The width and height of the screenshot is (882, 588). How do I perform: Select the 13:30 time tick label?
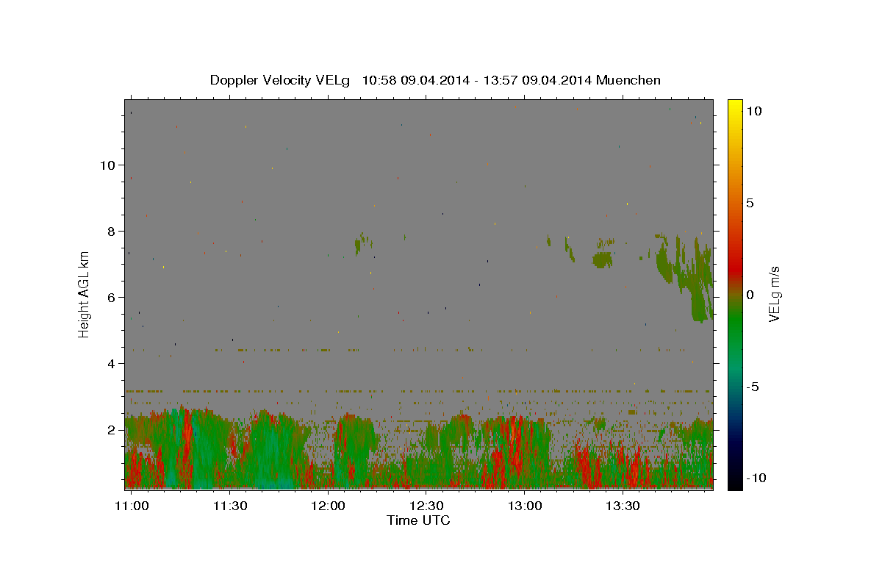tap(623, 506)
